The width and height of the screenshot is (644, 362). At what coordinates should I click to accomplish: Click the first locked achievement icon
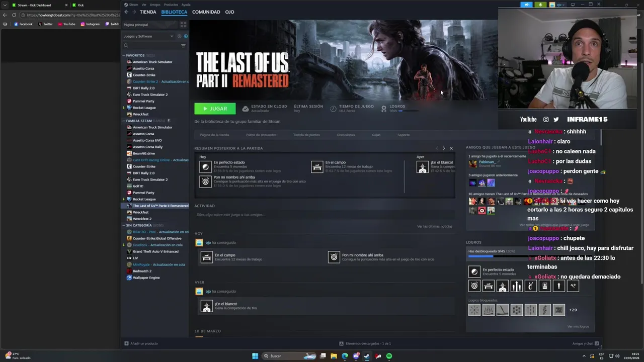point(474,310)
